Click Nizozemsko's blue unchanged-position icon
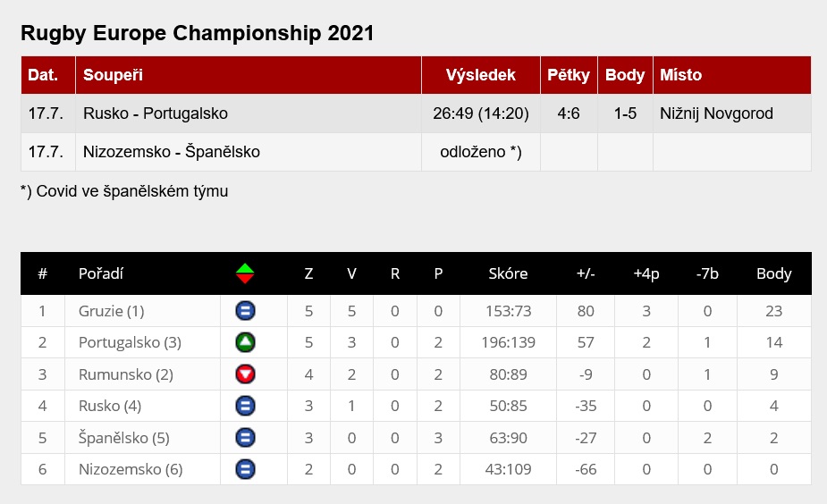This screenshot has width=827, height=504. tap(245, 469)
